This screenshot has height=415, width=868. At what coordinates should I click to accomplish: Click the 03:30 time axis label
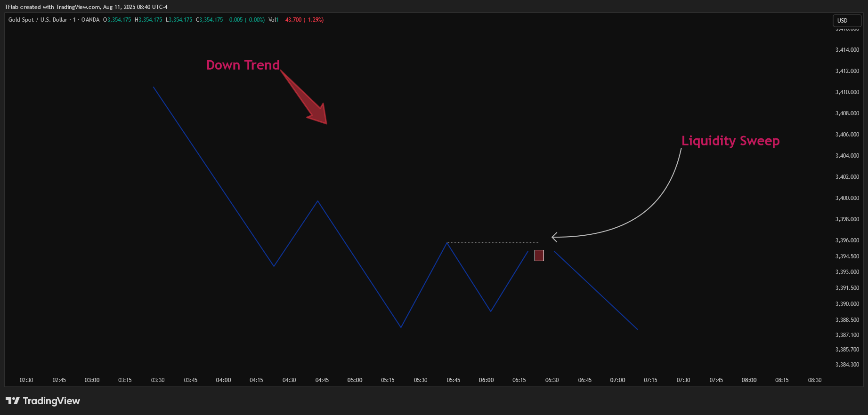pyautogui.click(x=158, y=380)
